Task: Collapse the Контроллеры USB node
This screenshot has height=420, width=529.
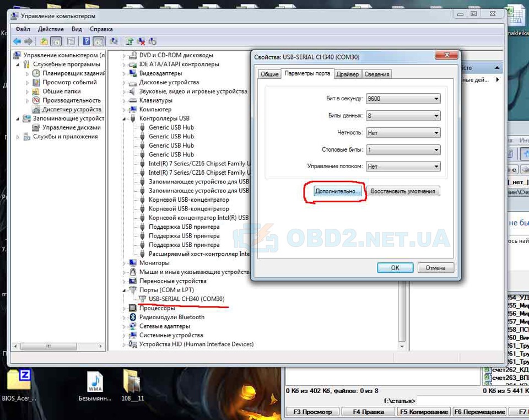Action: click(x=124, y=119)
